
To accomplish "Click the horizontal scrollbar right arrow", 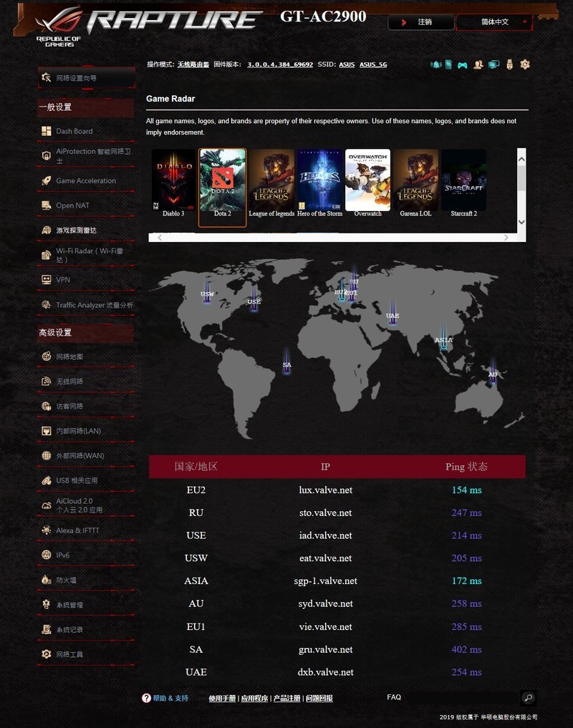I will coord(506,238).
